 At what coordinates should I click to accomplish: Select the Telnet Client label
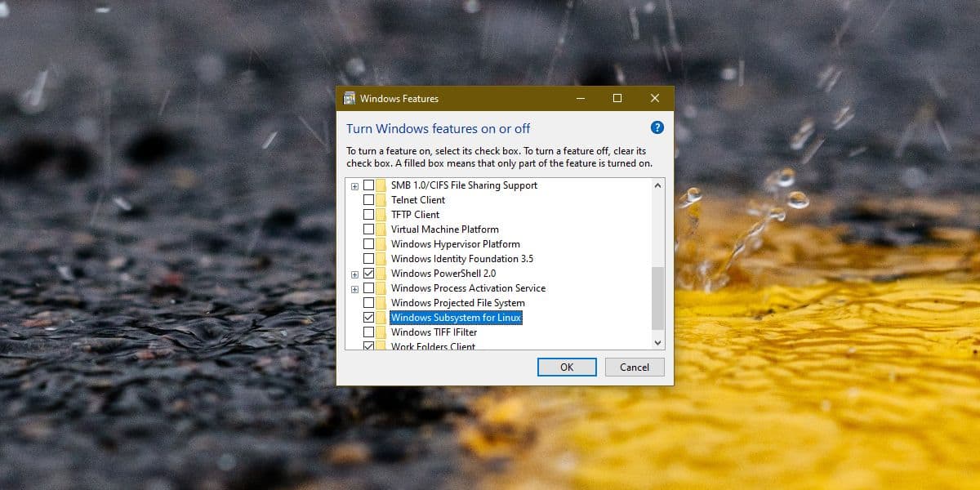418,200
